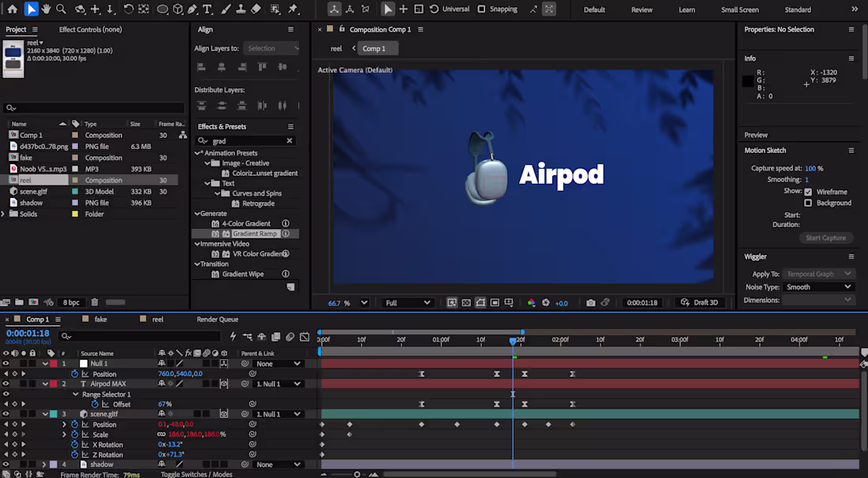Click the timeline zoom slider
868x478 pixels.
pyautogui.click(x=357, y=474)
